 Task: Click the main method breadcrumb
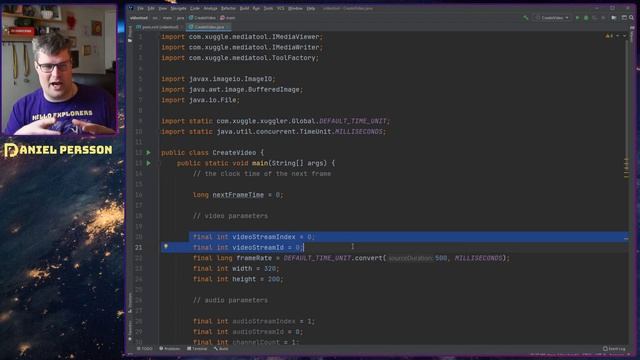[228, 18]
